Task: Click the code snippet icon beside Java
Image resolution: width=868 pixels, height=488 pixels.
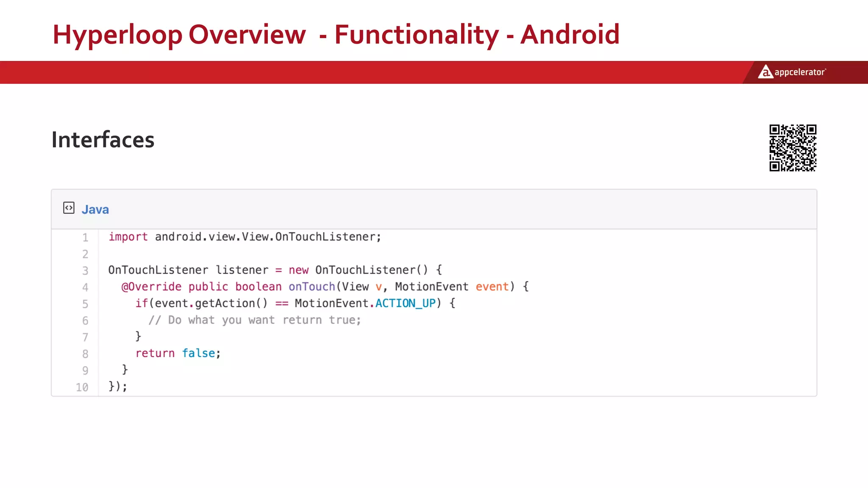Action: pyautogui.click(x=69, y=208)
